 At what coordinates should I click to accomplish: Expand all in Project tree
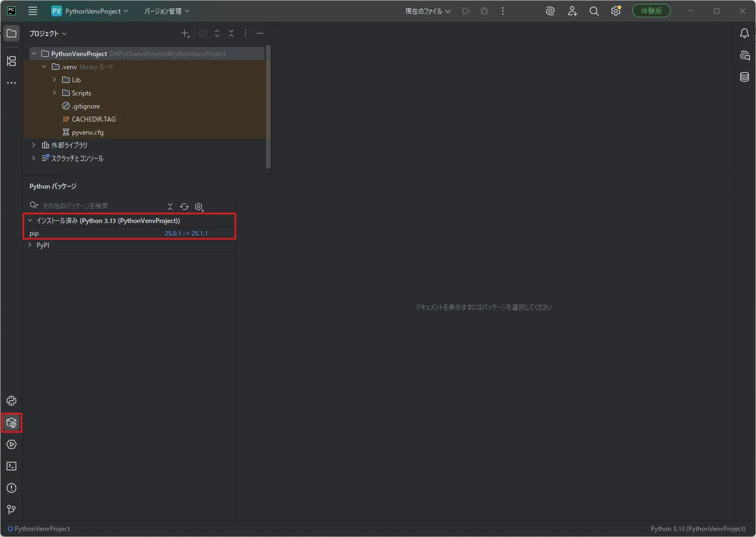pyautogui.click(x=217, y=33)
